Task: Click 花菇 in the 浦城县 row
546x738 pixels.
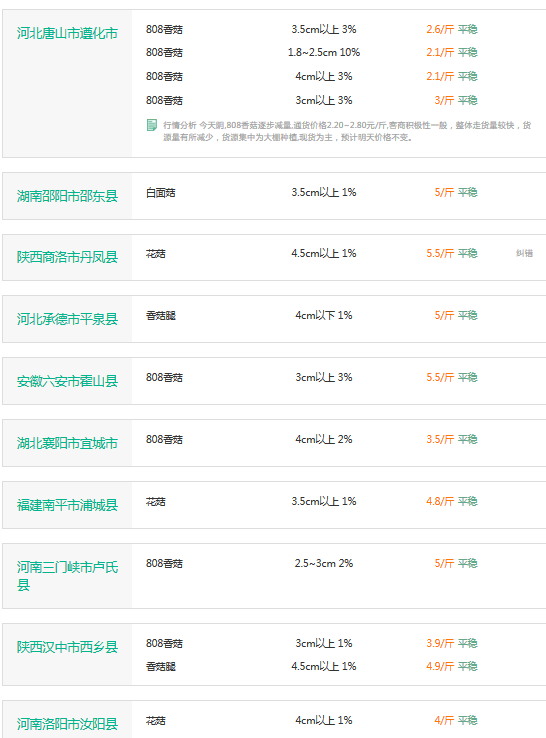Action: pos(156,502)
